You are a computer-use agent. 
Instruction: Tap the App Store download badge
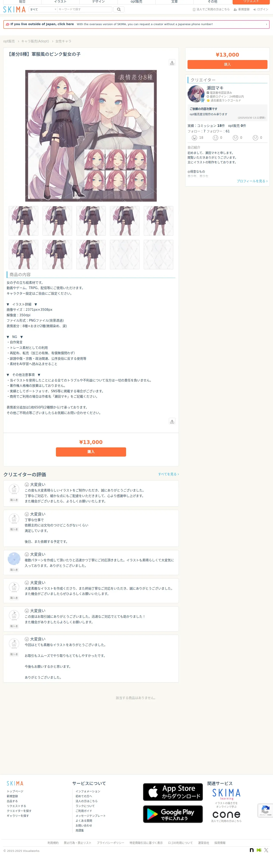coord(173,792)
